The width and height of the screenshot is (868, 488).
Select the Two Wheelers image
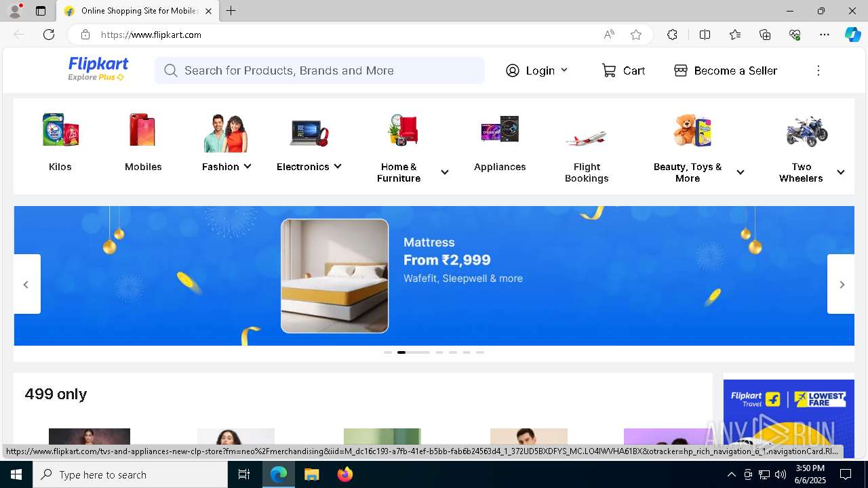[806, 131]
